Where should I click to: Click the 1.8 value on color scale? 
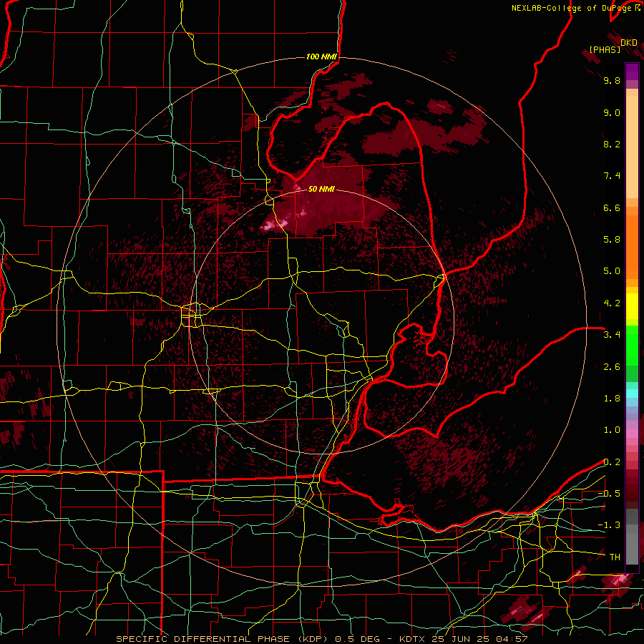pos(612,399)
